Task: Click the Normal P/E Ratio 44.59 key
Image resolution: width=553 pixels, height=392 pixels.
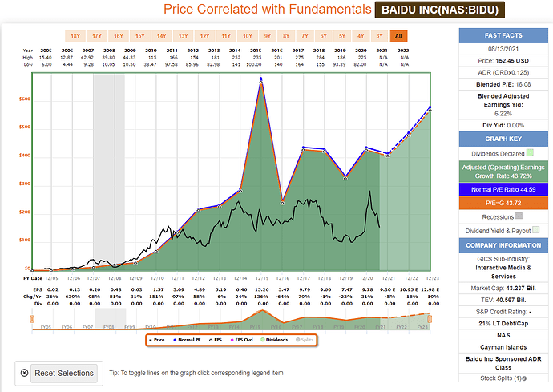Action: click(x=503, y=189)
